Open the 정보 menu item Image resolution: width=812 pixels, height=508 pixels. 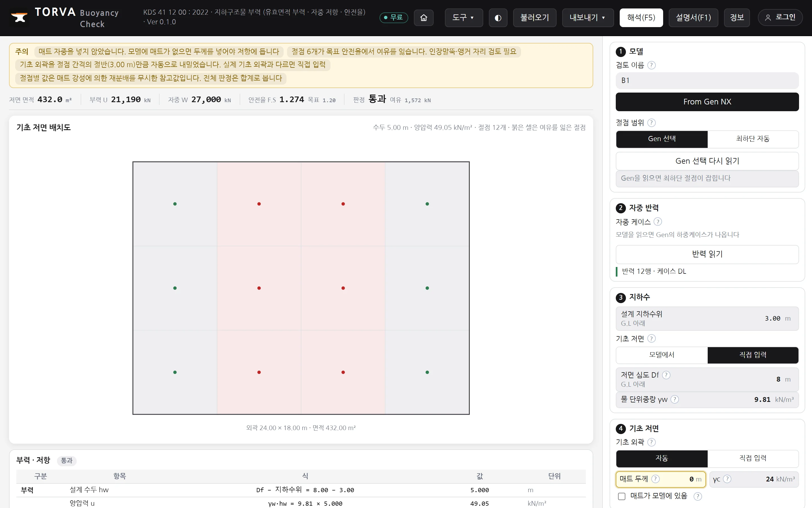pyautogui.click(x=737, y=17)
